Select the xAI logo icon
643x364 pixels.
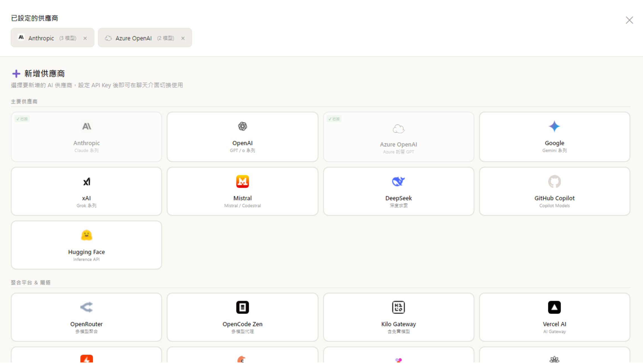coord(86,182)
